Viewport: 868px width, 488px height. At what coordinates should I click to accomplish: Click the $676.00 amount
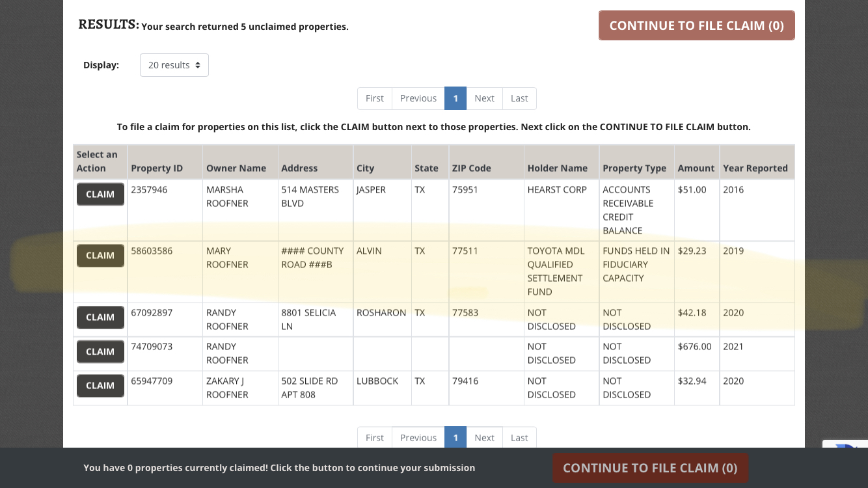694,347
